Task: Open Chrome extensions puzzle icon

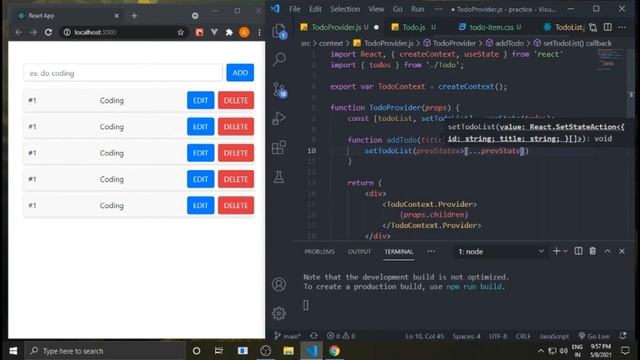Action: [229, 32]
